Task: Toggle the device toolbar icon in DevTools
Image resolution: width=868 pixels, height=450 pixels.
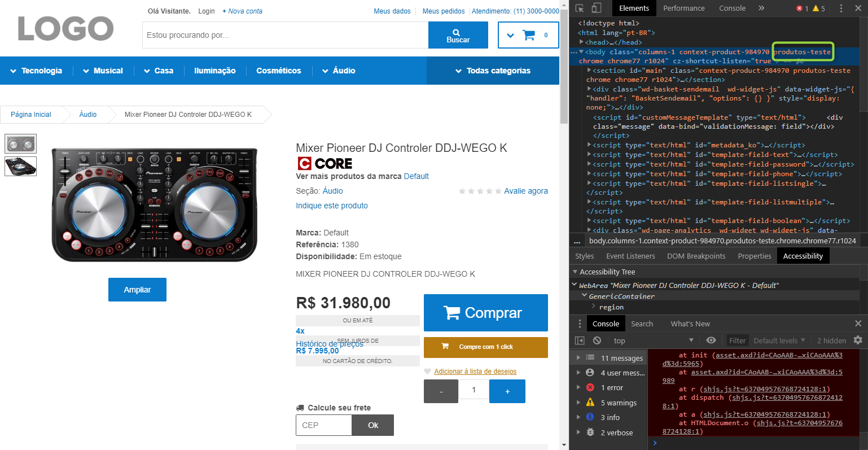Action: coord(597,8)
